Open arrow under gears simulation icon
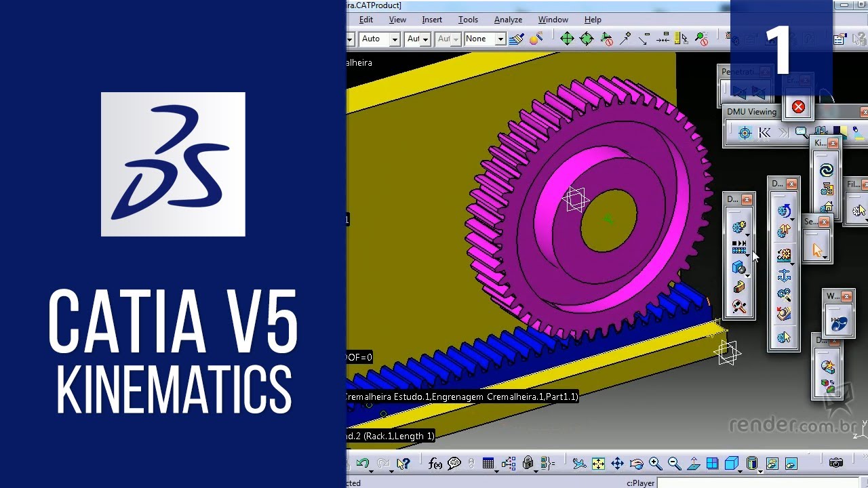868x488 pixels. click(x=747, y=235)
